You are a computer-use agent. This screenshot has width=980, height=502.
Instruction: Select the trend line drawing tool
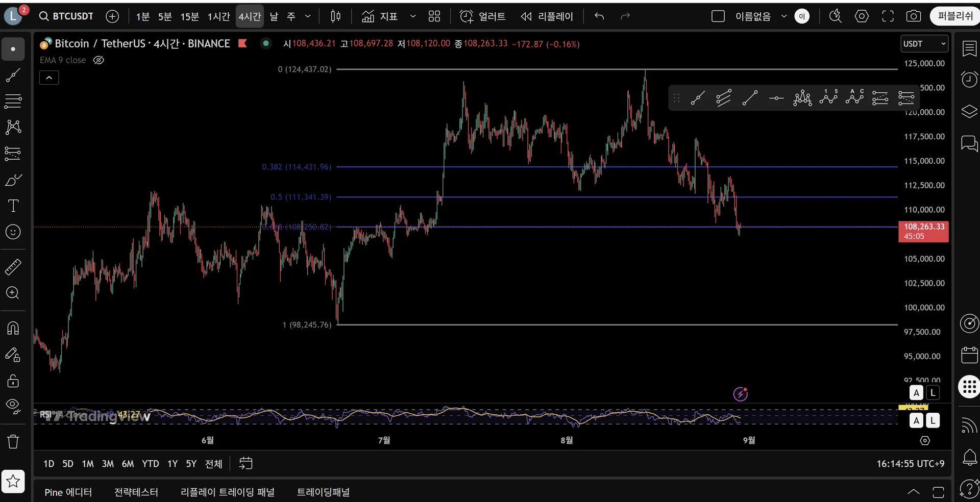coord(13,76)
